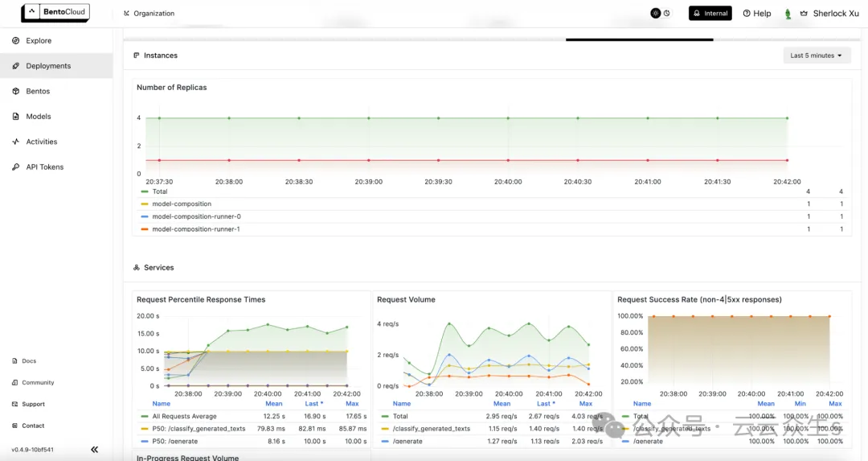This screenshot has height=461, width=868.
Task: Click the Internal button
Action: tap(710, 13)
